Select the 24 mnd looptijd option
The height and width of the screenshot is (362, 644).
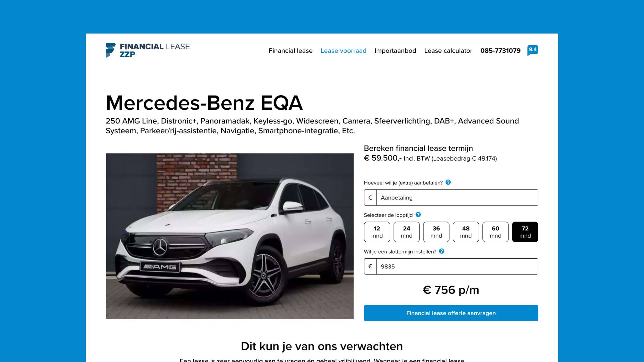tap(407, 232)
